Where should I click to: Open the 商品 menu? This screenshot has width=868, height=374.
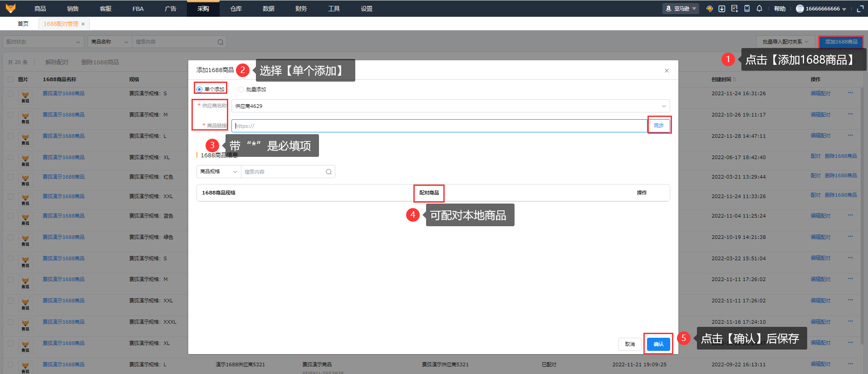pyautogui.click(x=40, y=9)
